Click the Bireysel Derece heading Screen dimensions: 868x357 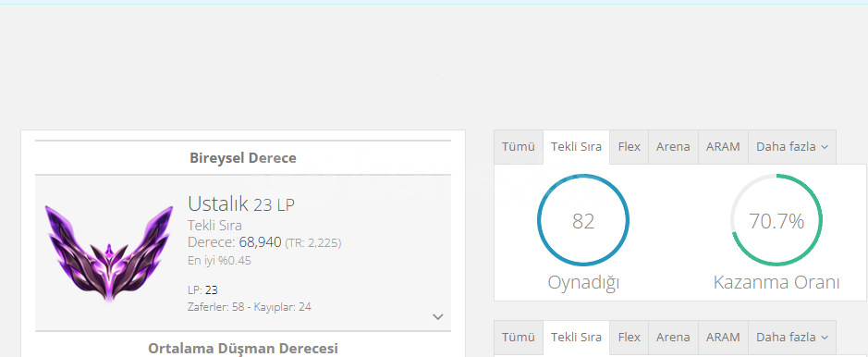243,158
